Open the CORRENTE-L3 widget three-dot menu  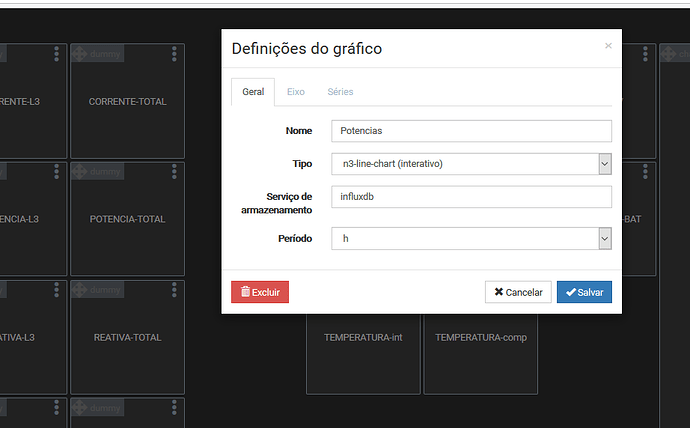click(x=57, y=53)
